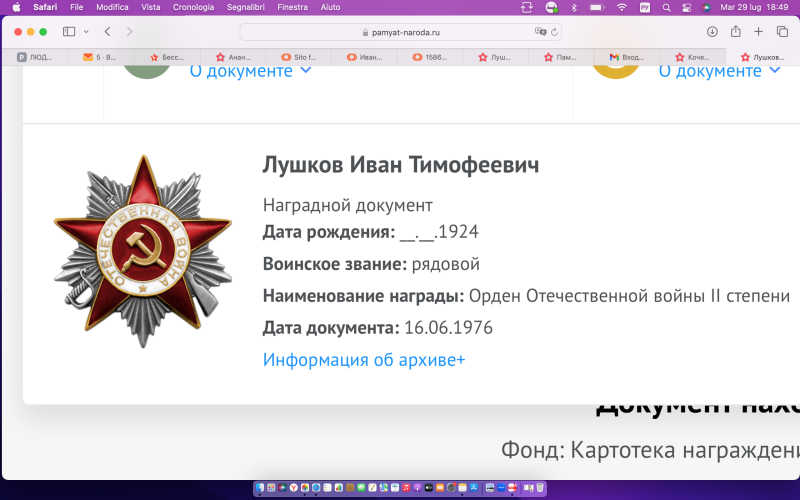
Task: Switch to the 5 - В... mail tab
Action: [x=101, y=57]
